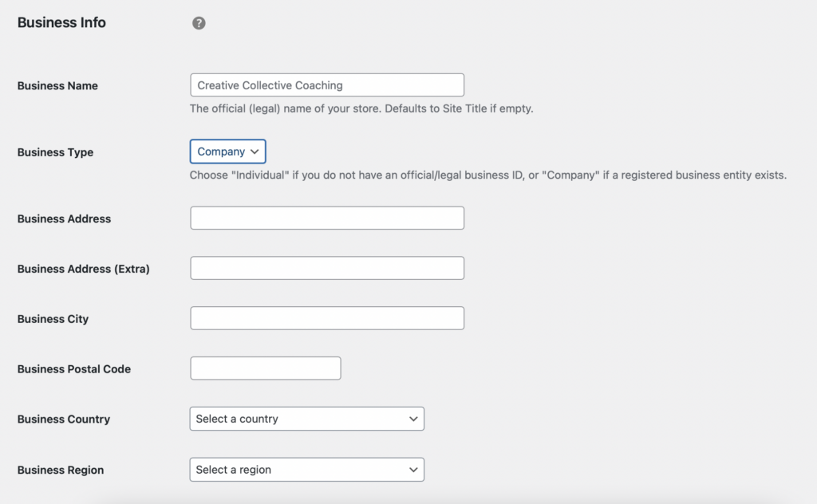Click the help question mark icon
The width and height of the screenshot is (817, 504).
[x=199, y=23]
